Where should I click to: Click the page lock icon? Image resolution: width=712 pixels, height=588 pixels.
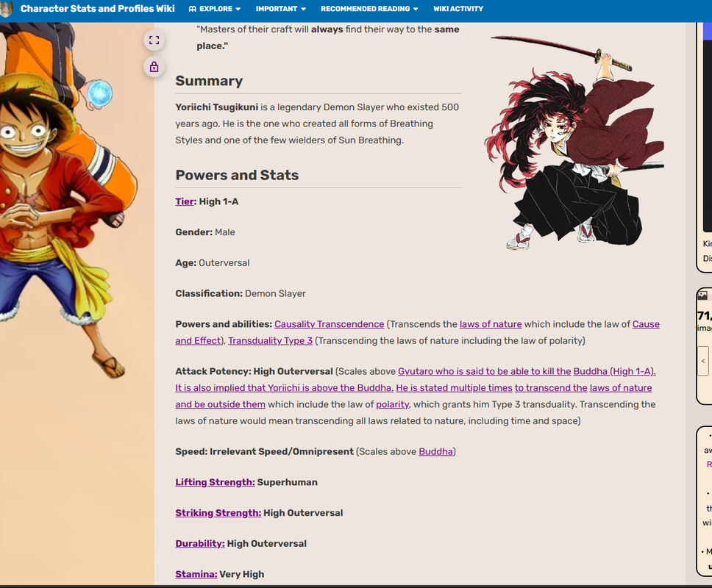[154, 67]
